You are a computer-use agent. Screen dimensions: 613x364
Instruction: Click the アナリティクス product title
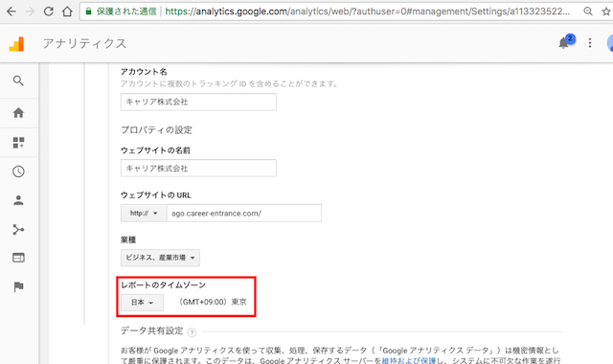click(x=84, y=43)
